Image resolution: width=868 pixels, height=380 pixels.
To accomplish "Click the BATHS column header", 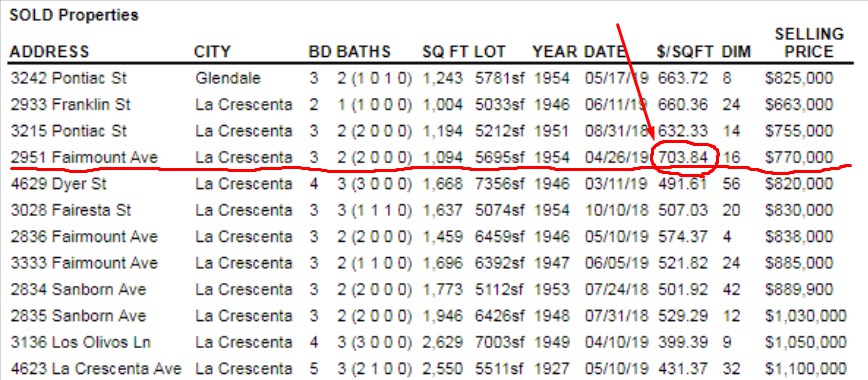I will (363, 52).
